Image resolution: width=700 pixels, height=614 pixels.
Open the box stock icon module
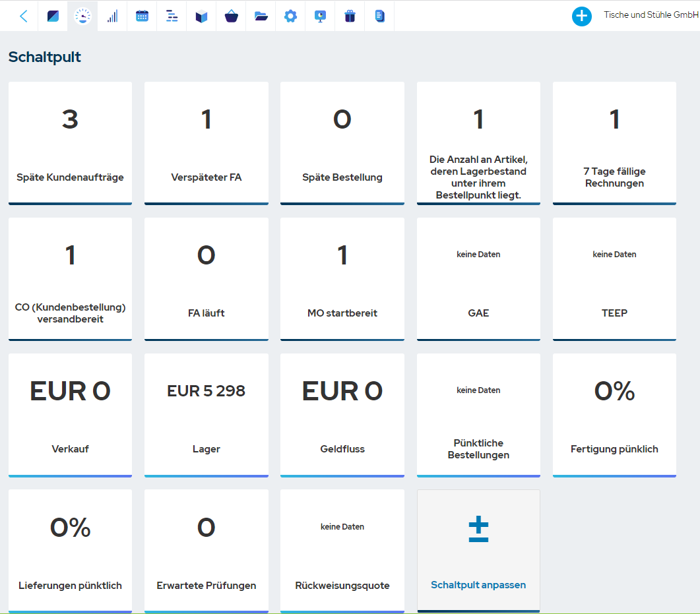pos(201,16)
